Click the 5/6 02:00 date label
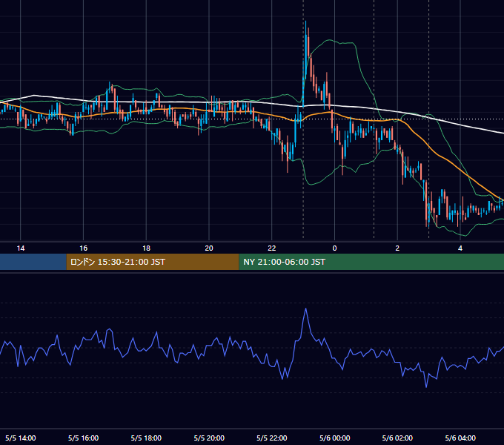 pyautogui.click(x=397, y=438)
